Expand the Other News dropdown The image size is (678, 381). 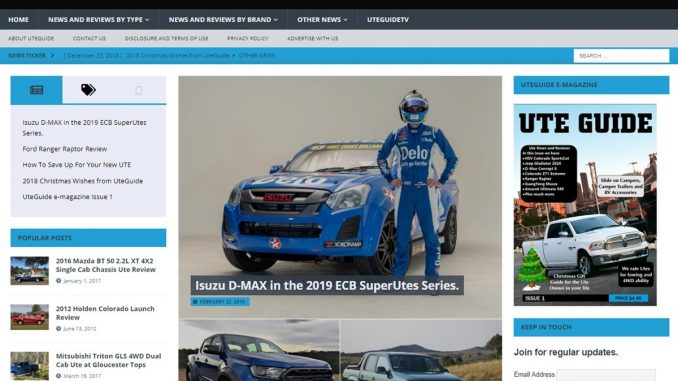[x=322, y=19]
